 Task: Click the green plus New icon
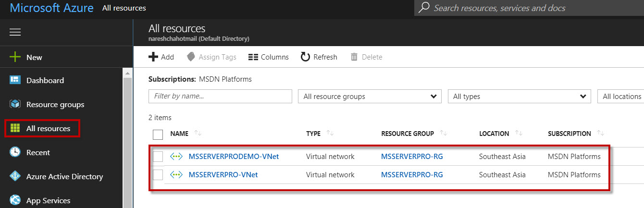(x=15, y=57)
